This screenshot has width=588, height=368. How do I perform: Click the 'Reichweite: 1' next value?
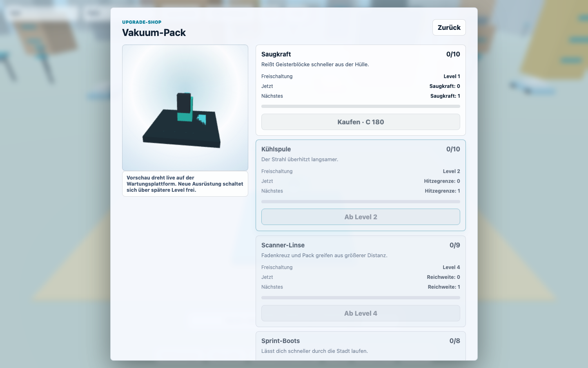pyautogui.click(x=444, y=287)
